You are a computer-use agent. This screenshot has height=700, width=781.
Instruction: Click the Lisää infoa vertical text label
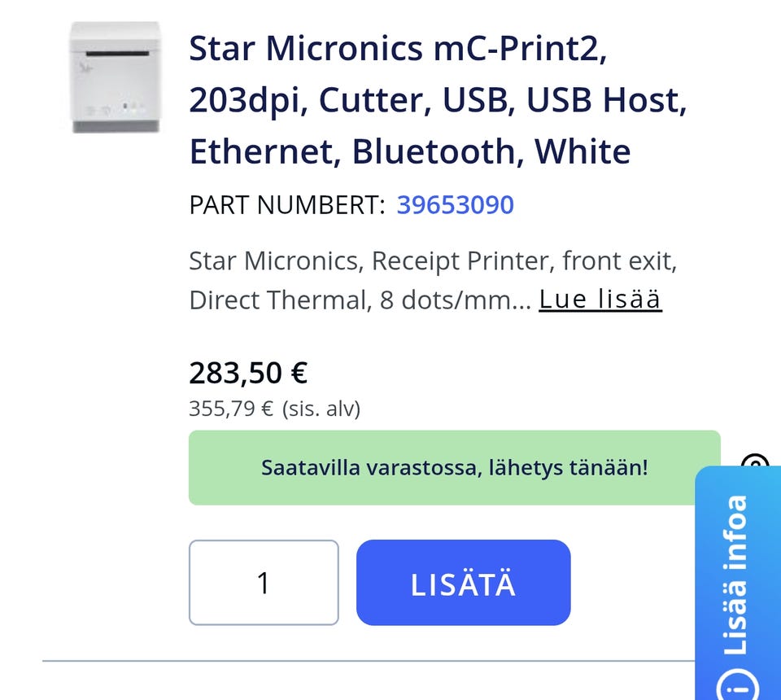(x=735, y=574)
